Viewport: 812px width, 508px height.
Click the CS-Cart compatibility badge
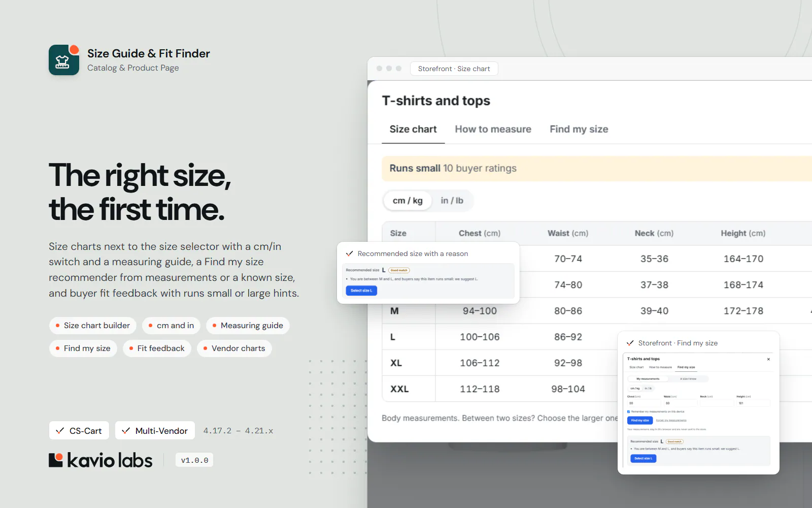click(x=79, y=430)
